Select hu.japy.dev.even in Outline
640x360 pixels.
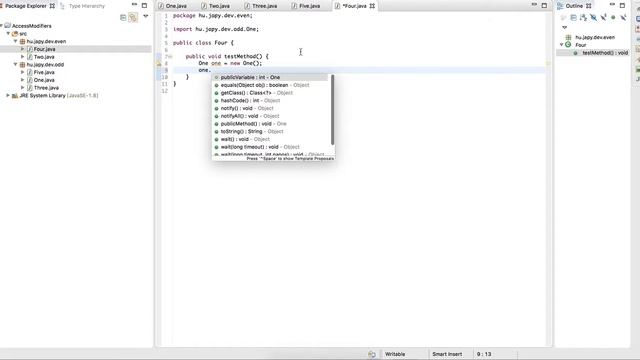click(595, 37)
